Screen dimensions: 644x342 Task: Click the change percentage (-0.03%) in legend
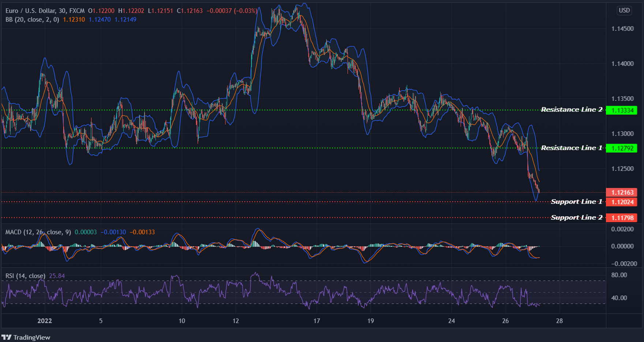tap(245, 11)
